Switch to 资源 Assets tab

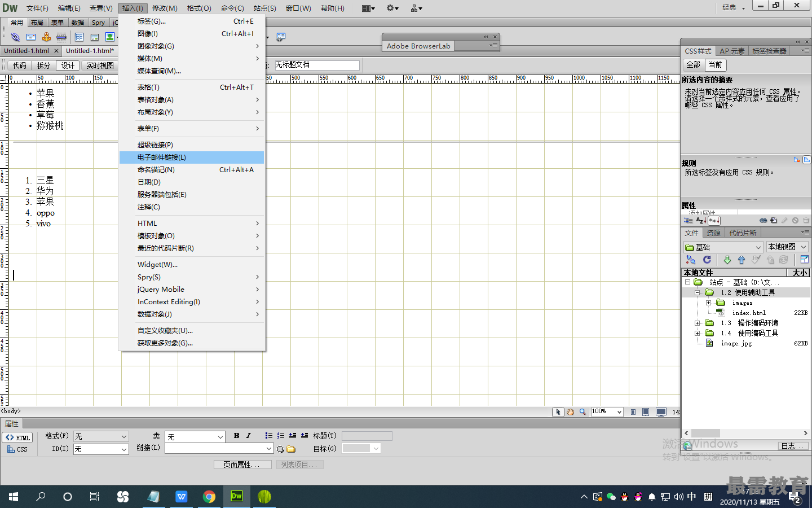point(714,233)
